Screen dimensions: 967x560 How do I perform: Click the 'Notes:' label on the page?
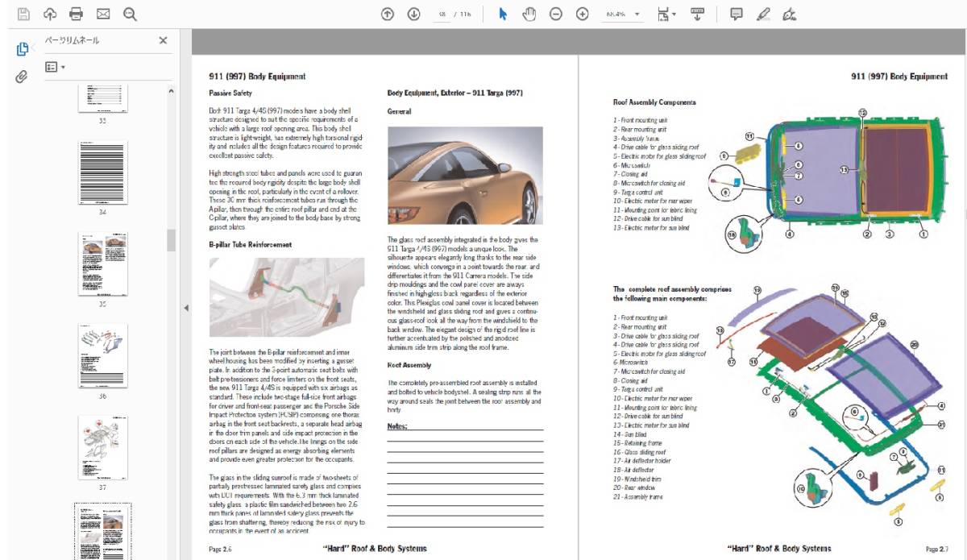[398, 425]
